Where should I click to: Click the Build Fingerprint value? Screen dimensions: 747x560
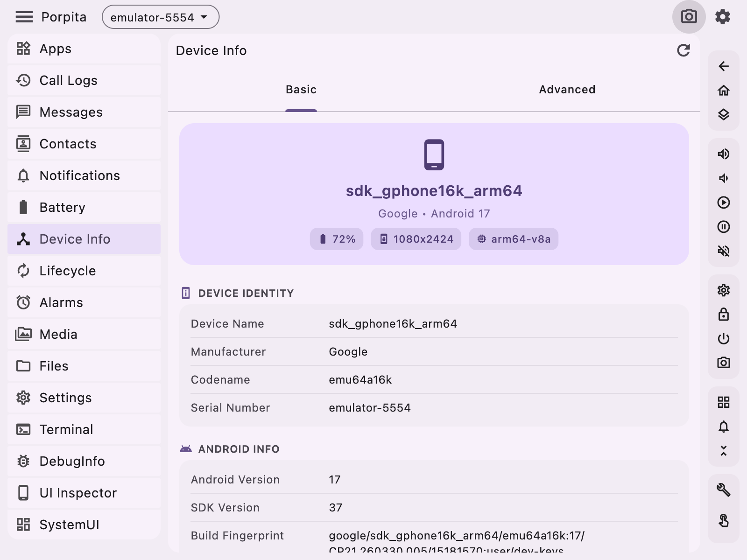[457, 541]
